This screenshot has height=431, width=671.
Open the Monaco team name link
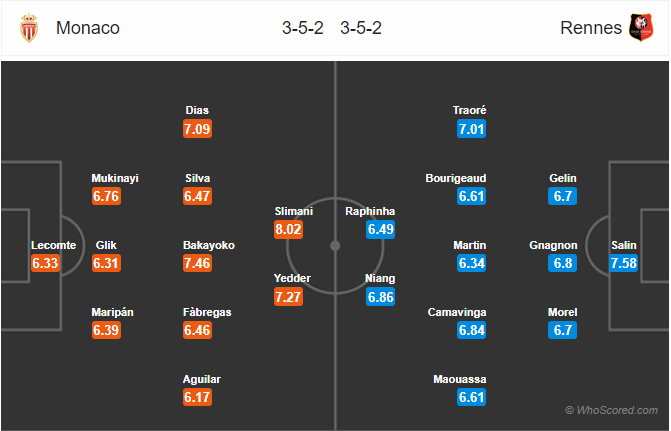point(88,28)
